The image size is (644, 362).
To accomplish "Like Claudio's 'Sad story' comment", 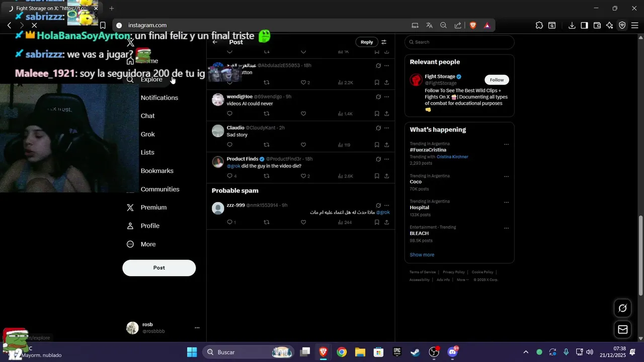I will pos(303,145).
